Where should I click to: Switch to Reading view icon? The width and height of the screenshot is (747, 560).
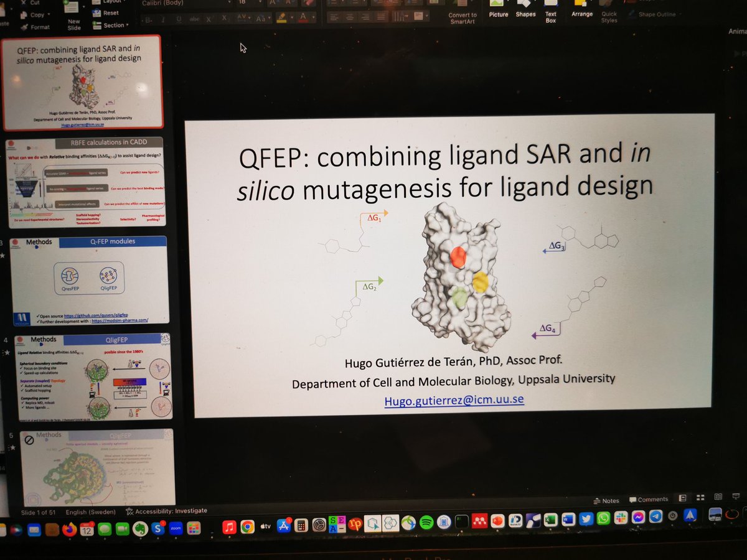(x=718, y=497)
